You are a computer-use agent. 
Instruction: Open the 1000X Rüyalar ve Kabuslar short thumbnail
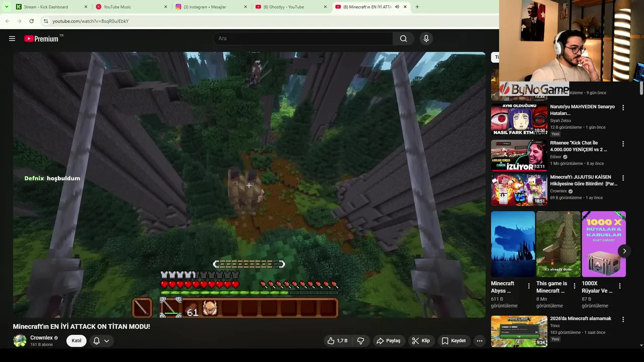pos(604,244)
